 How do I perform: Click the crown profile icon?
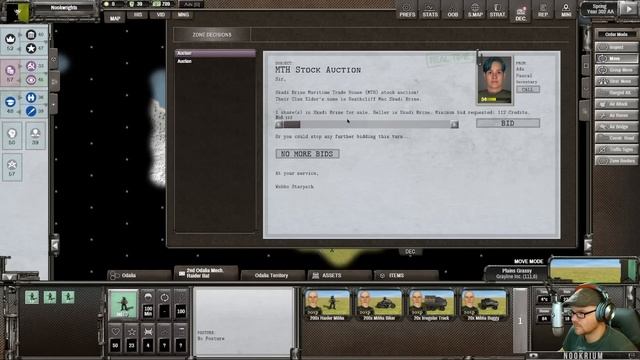click(10, 39)
